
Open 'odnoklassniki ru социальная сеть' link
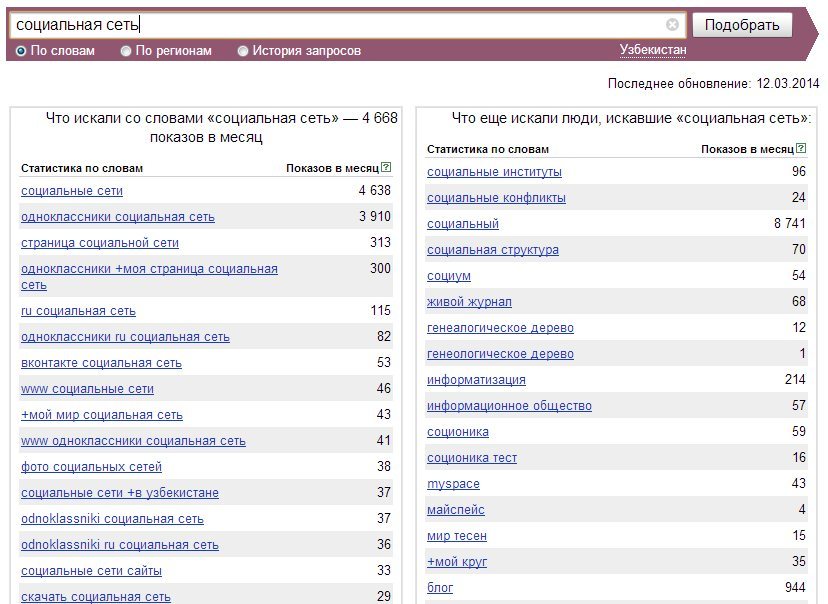(120, 544)
